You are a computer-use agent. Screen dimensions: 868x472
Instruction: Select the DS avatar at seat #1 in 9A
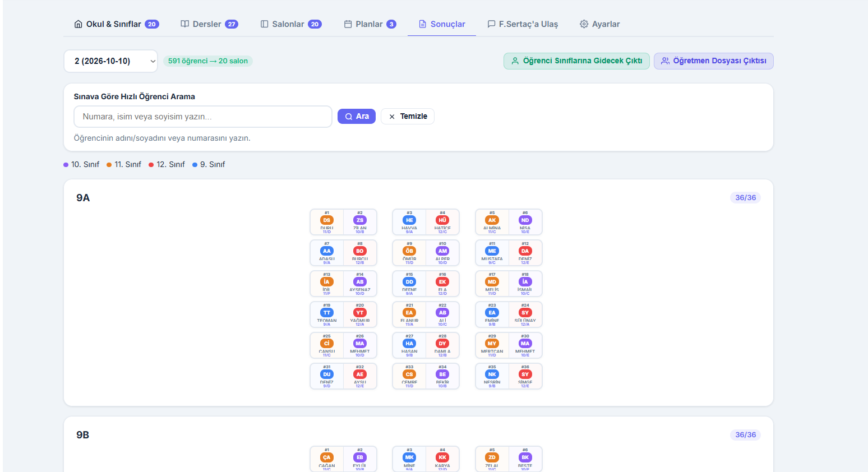pos(326,220)
